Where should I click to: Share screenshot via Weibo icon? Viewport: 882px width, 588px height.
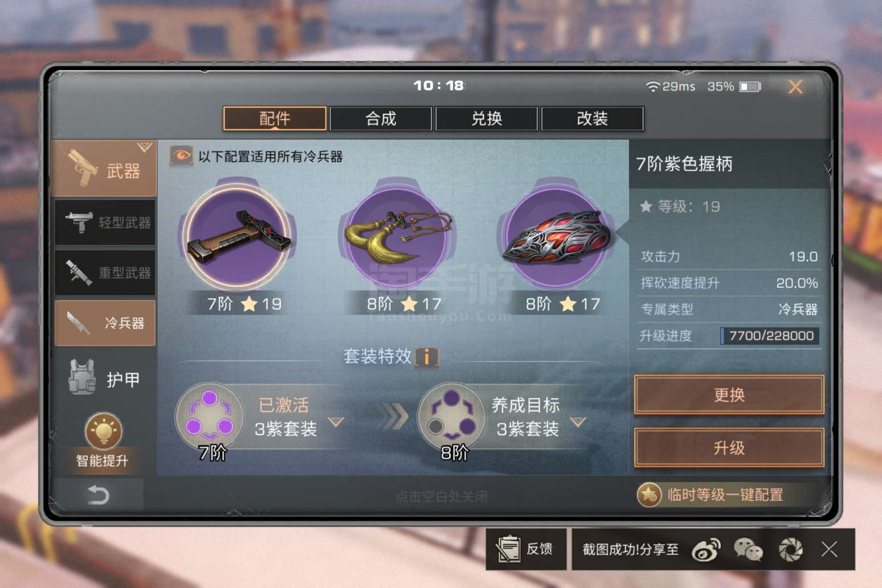pyautogui.click(x=705, y=550)
